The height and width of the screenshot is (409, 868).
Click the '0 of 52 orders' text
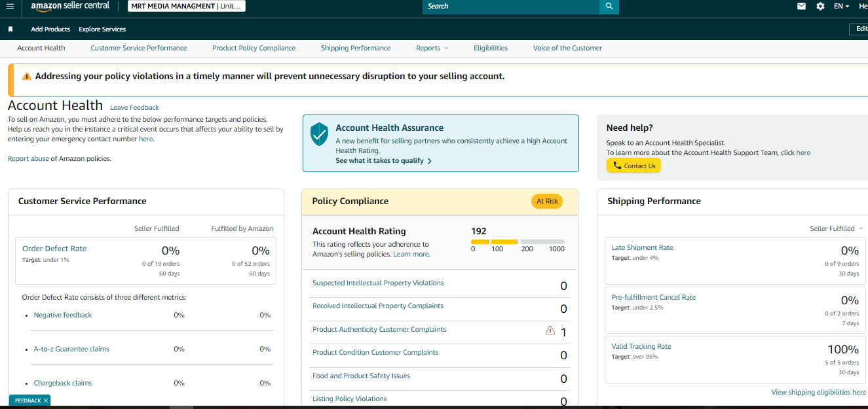click(251, 264)
